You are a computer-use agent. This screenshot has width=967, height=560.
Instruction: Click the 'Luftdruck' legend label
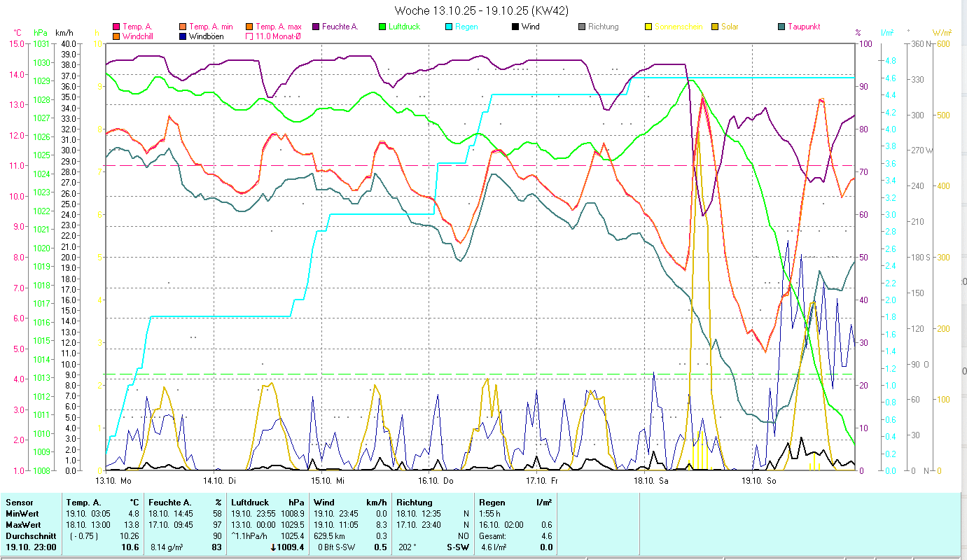click(x=405, y=27)
